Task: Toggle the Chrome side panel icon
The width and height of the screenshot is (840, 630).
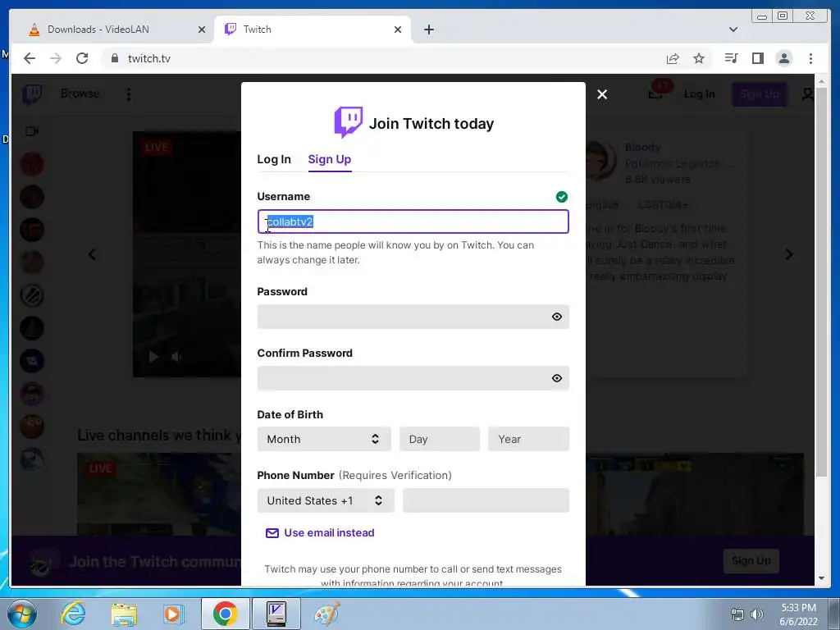Action: pos(757,58)
